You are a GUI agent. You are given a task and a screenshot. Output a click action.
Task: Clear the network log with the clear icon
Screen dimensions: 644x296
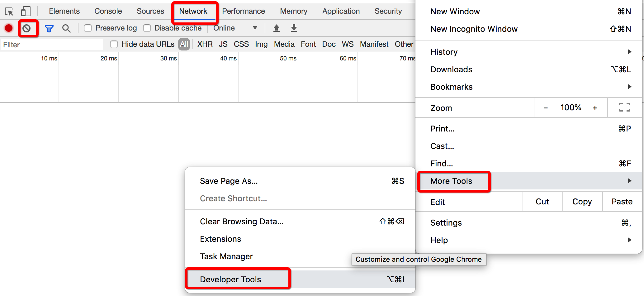pos(27,28)
